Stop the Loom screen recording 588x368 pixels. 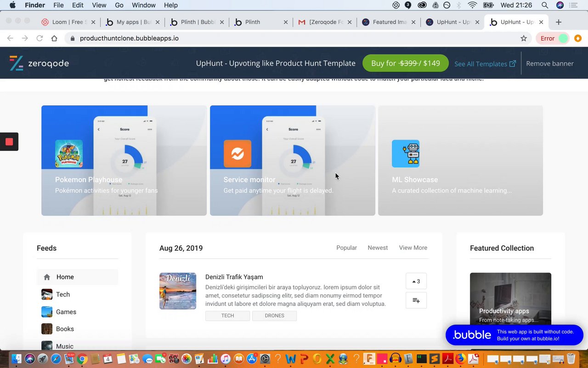[9, 142]
